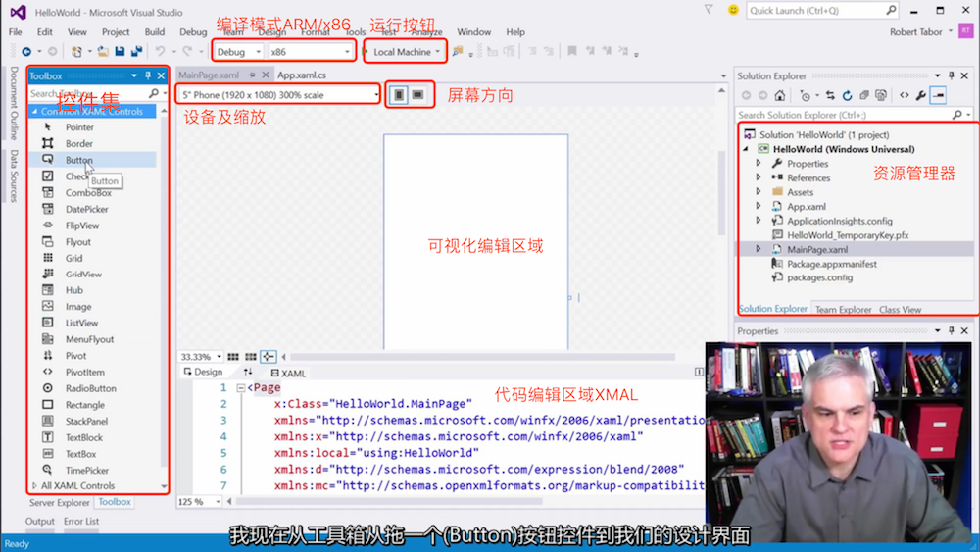The width and height of the screenshot is (980, 552).
Task: Click the New Project toolbar icon
Action: tap(76, 52)
